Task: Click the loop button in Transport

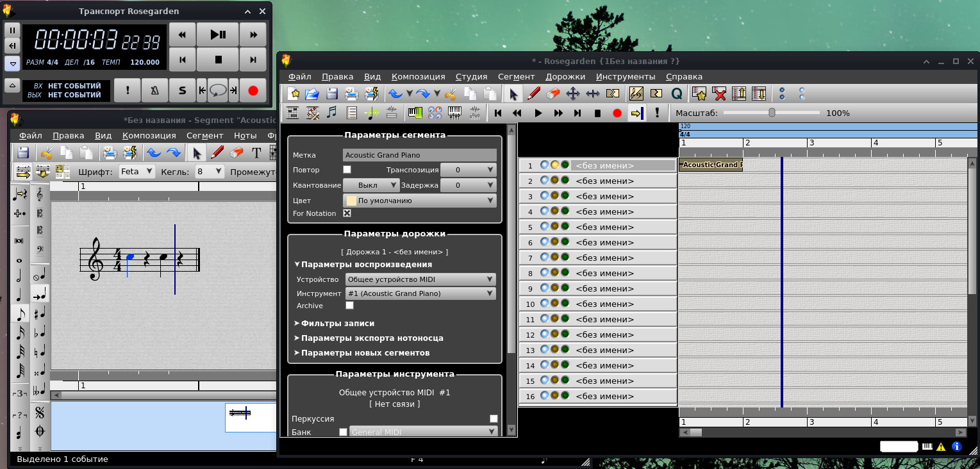Action: coord(218,91)
